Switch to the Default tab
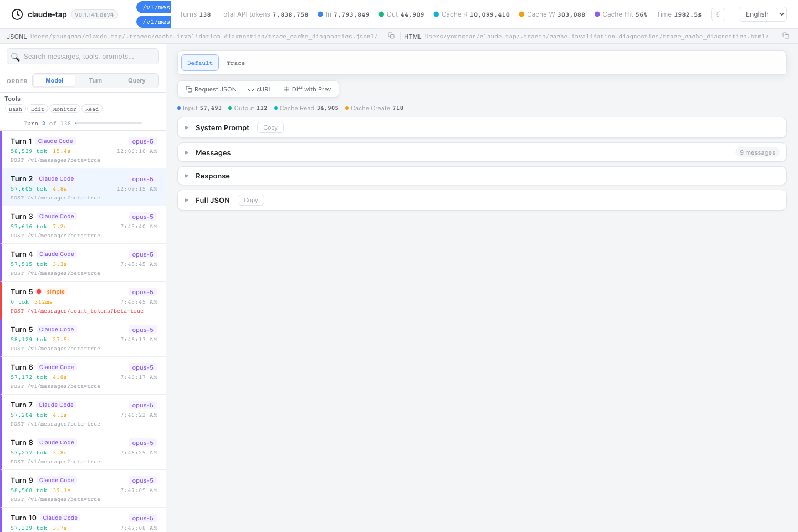 200,63
